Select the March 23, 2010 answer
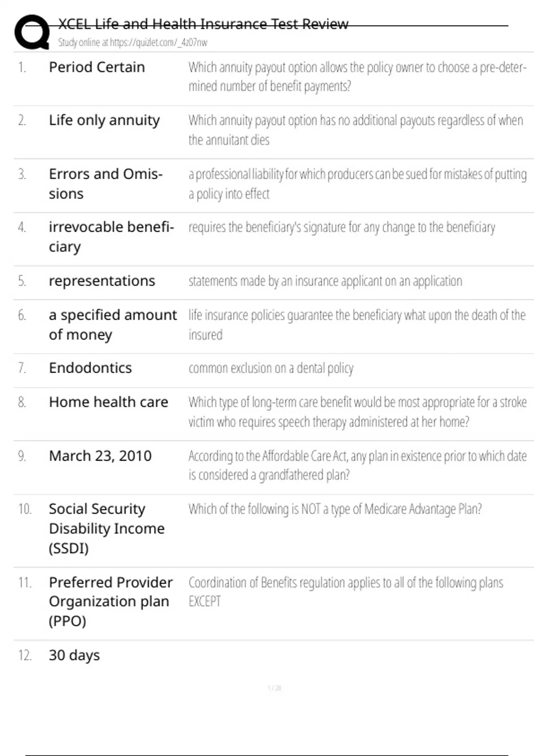 100,456
